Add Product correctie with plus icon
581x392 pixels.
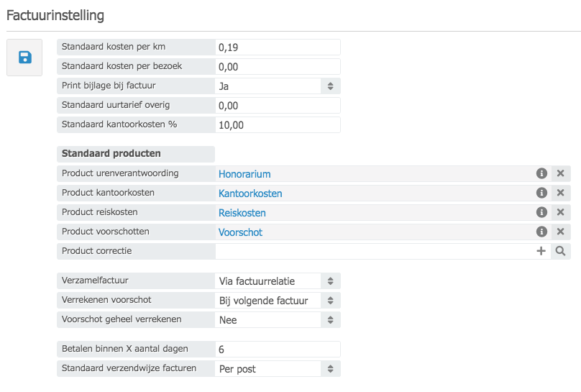pos(541,251)
